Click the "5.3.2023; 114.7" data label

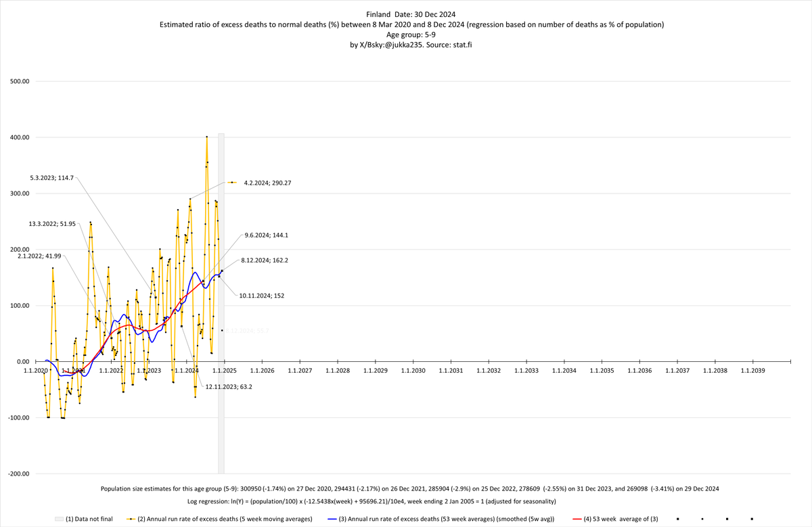[x=52, y=177]
